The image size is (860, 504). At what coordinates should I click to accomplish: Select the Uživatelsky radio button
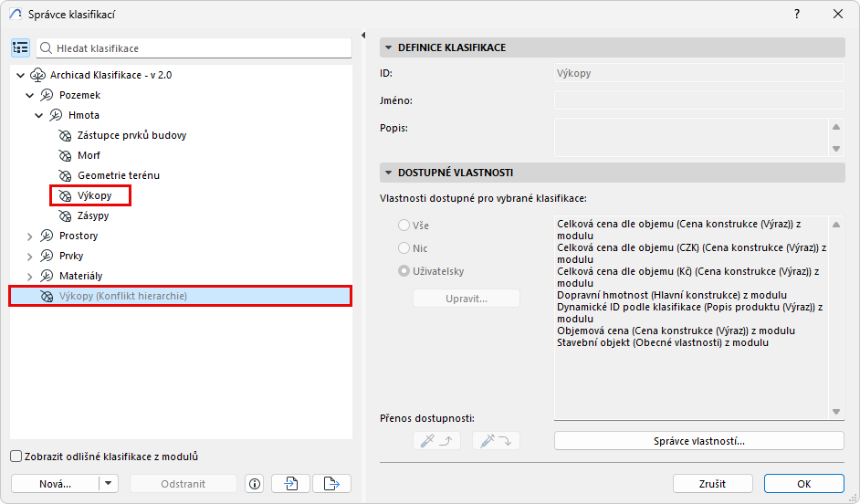[x=404, y=271]
